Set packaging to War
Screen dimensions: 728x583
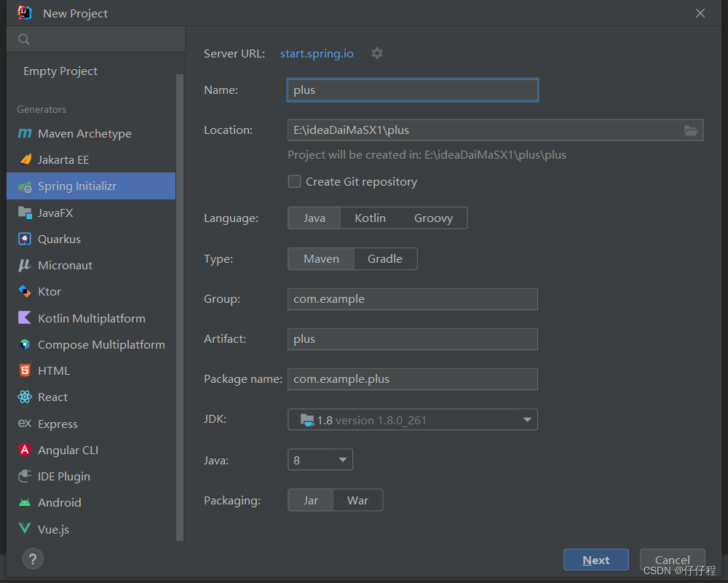point(357,500)
